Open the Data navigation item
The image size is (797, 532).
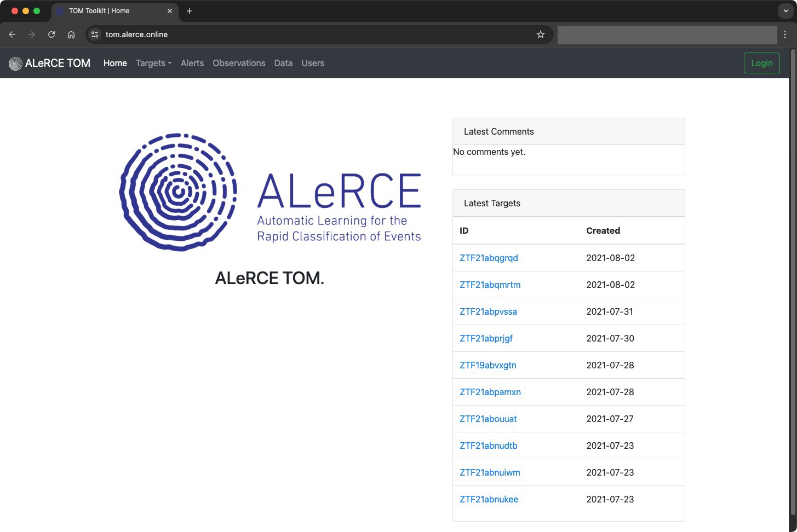coord(283,63)
